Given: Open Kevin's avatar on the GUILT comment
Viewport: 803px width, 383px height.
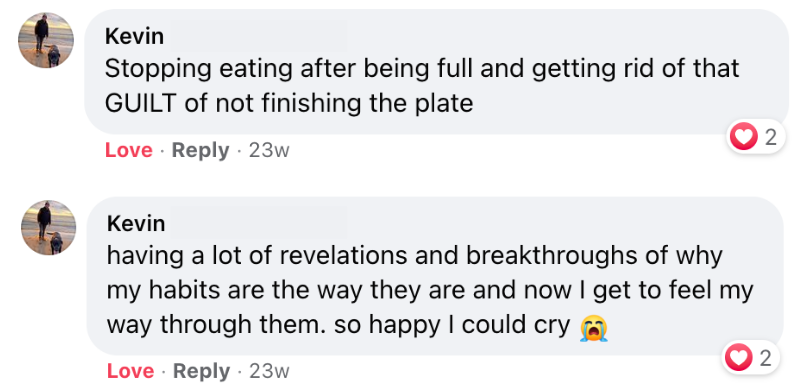Looking at the screenshot, I should [x=46, y=40].
